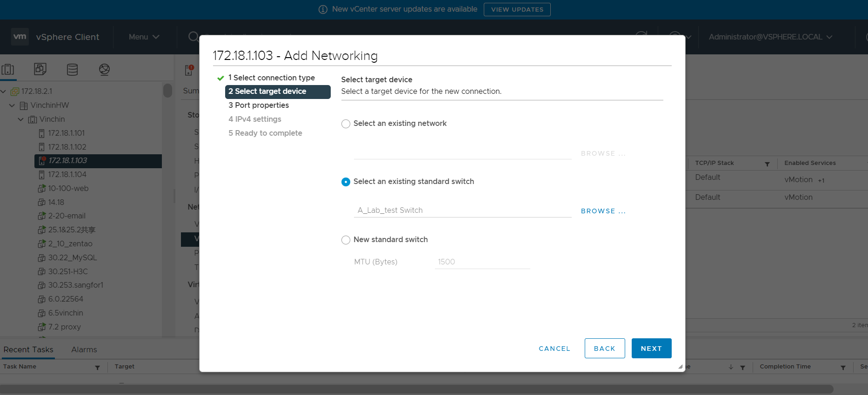Filter the Task Name column
The height and width of the screenshot is (395, 868).
pos(97,368)
